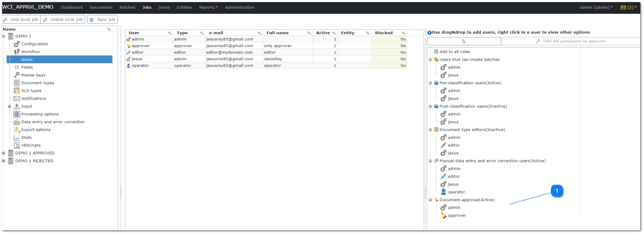The height and width of the screenshot is (234, 644).
Task: Collapse Document approval(Active) group
Action: (430, 200)
